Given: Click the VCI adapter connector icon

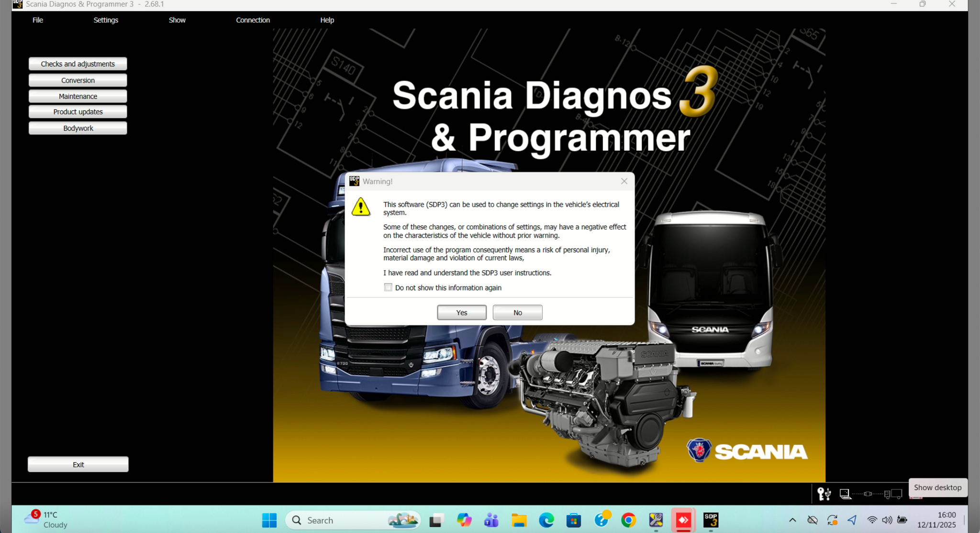Looking at the screenshot, I should coord(868,493).
